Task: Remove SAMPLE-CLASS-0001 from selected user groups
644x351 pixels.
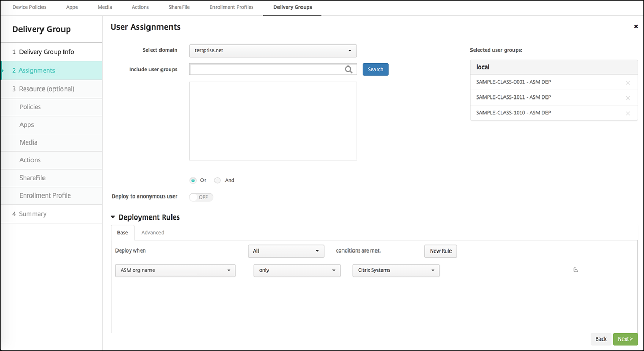Action: (x=628, y=83)
